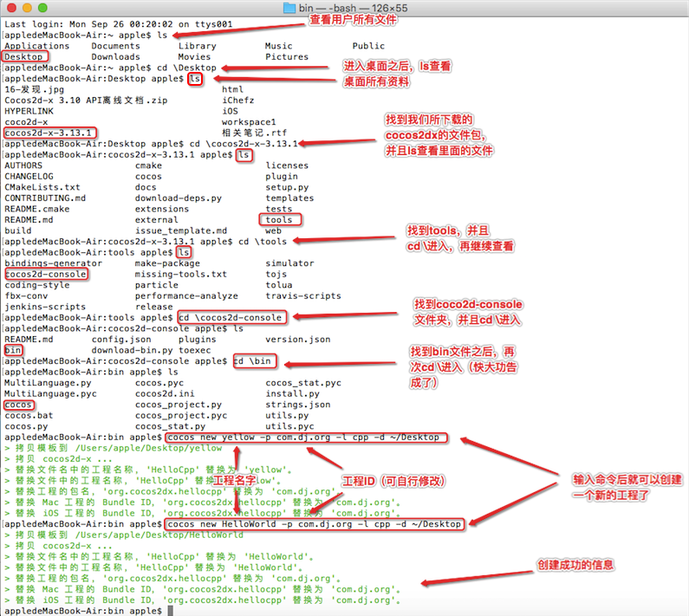
Task: Select the file "相关笔记.rtf"
Action: pos(255,133)
